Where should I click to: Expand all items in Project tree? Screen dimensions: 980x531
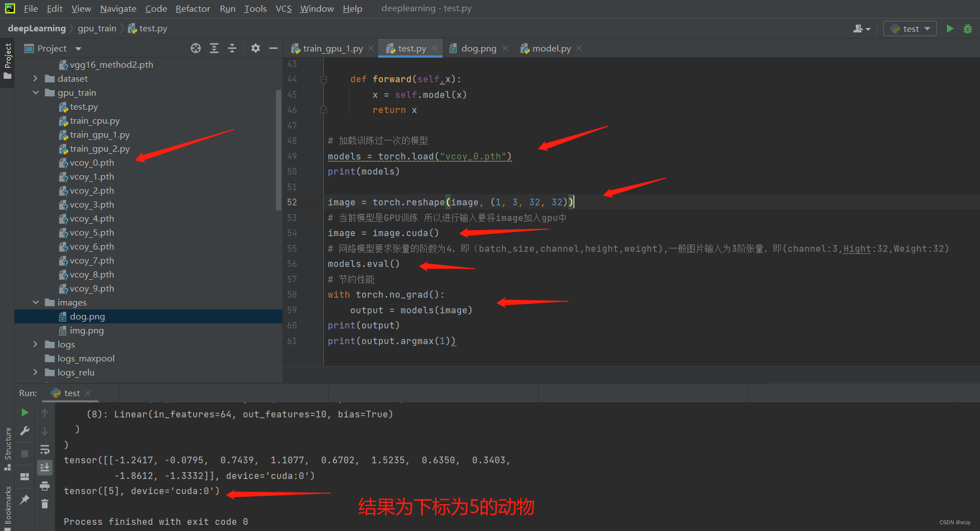[214, 49]
